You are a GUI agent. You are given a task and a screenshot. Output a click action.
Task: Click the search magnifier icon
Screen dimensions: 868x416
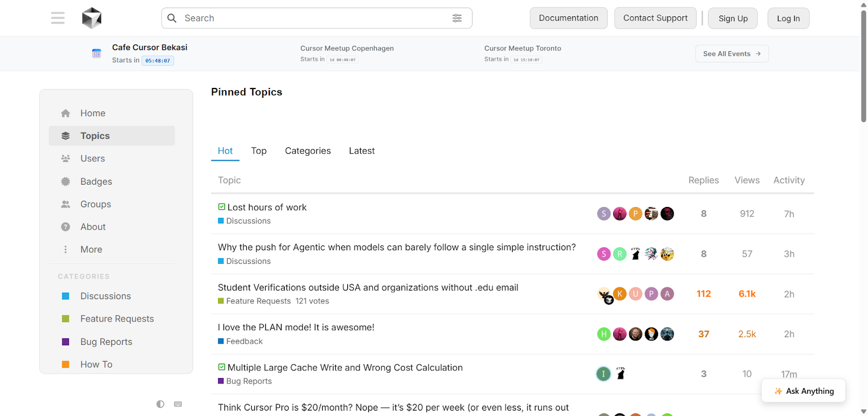172,18
